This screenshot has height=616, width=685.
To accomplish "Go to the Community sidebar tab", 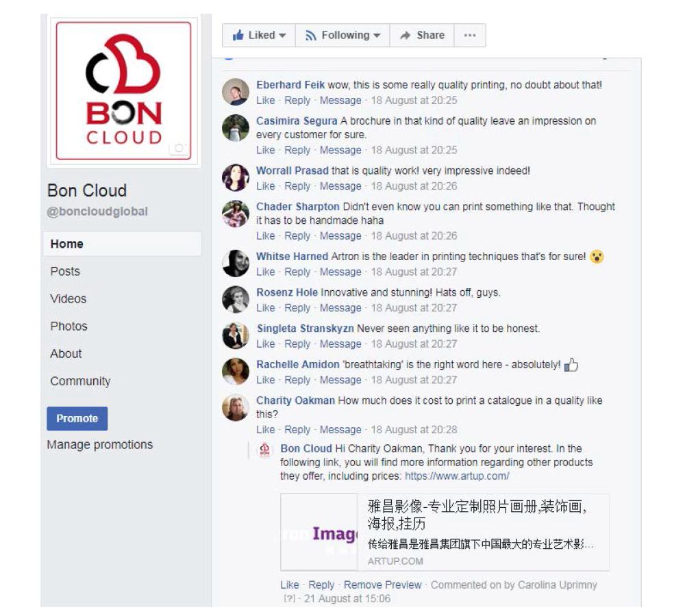I will 80,381.
